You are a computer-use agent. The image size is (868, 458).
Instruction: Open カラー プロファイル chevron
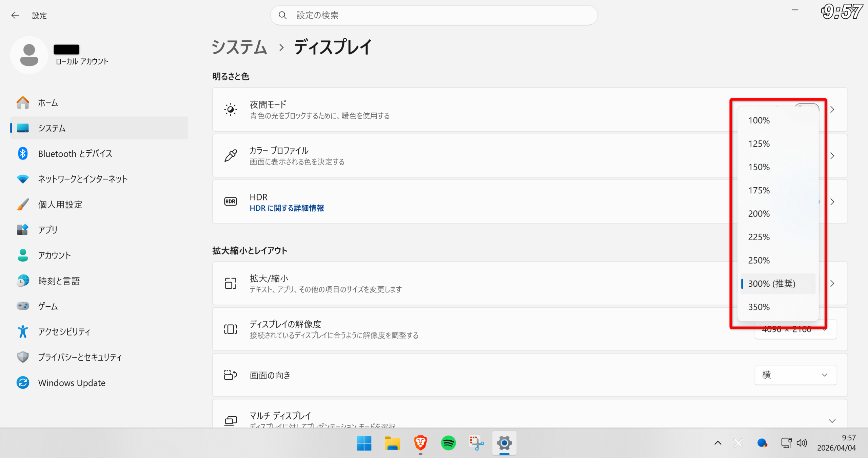click(x=832, y=156)
